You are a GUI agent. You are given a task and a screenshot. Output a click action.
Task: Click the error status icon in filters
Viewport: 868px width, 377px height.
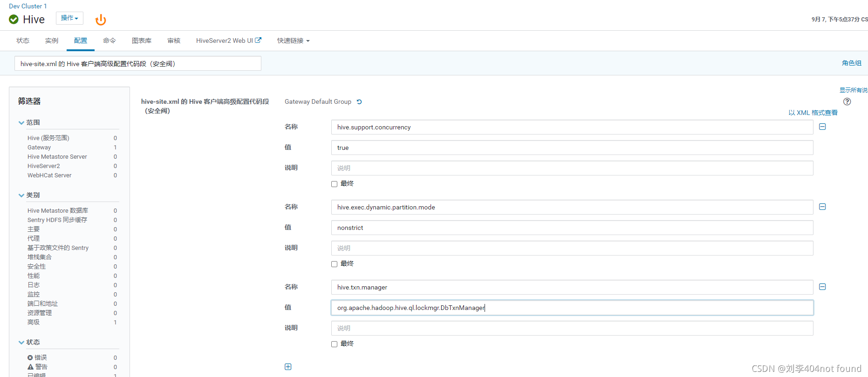tap(30, 357)
